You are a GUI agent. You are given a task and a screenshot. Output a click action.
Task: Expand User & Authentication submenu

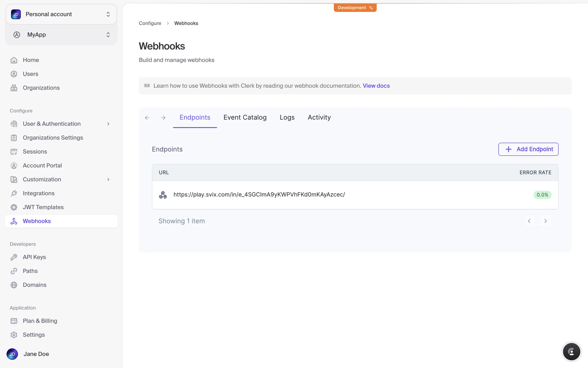108,124
